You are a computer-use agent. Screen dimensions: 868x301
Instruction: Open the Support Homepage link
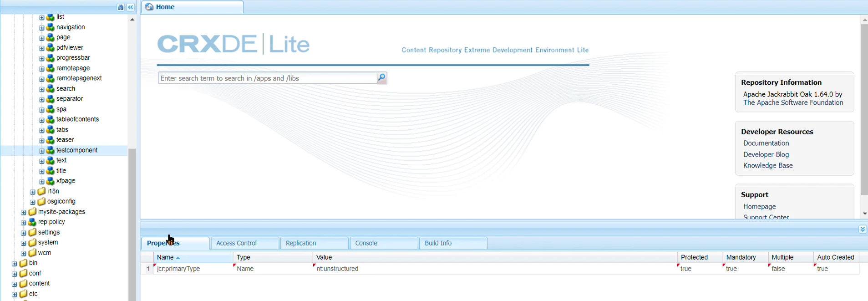759,207
